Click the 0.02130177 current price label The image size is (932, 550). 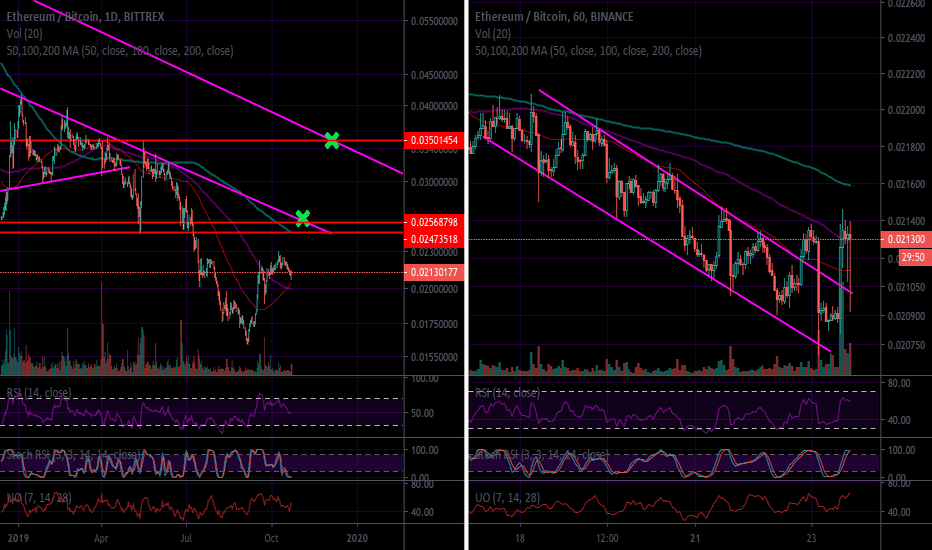coord(434,272)
